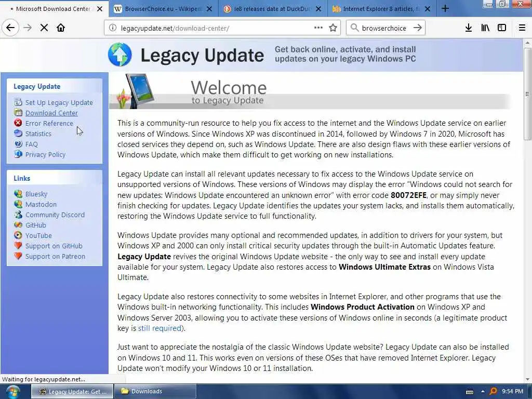Visit the GitHub link
Viewport: 532px width, 399px height.
coord(36,225)
